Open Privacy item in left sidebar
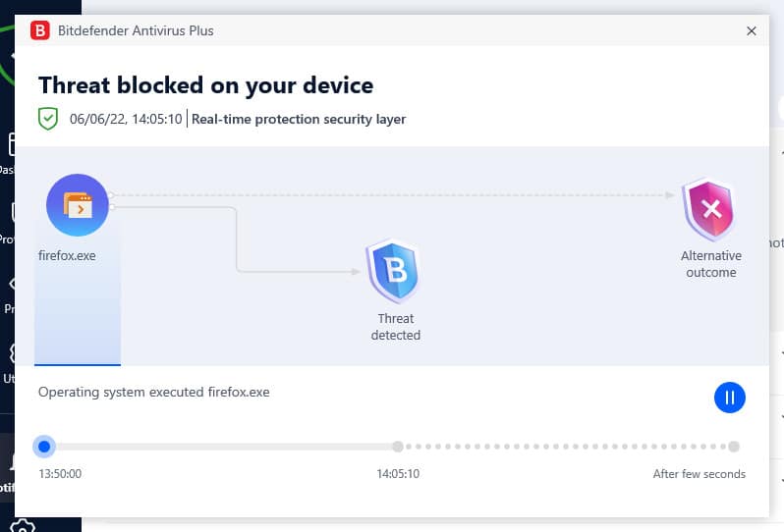784x532 pixels. click(x=9, y=294)
